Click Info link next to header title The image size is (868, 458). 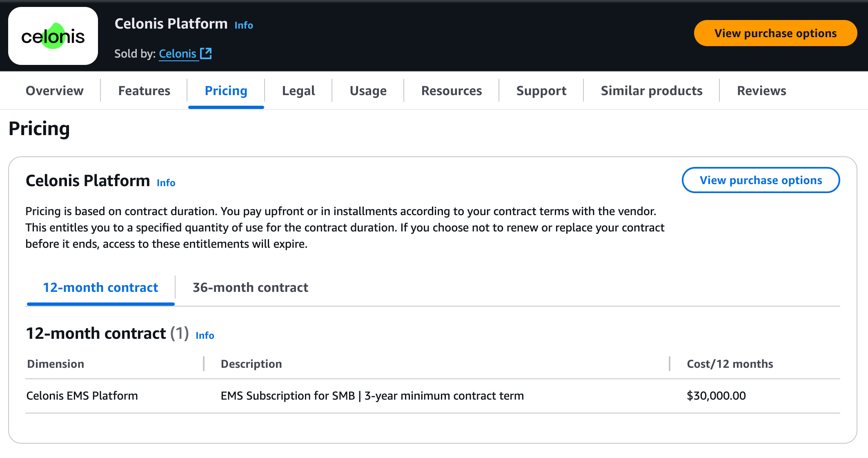(244, 25)
